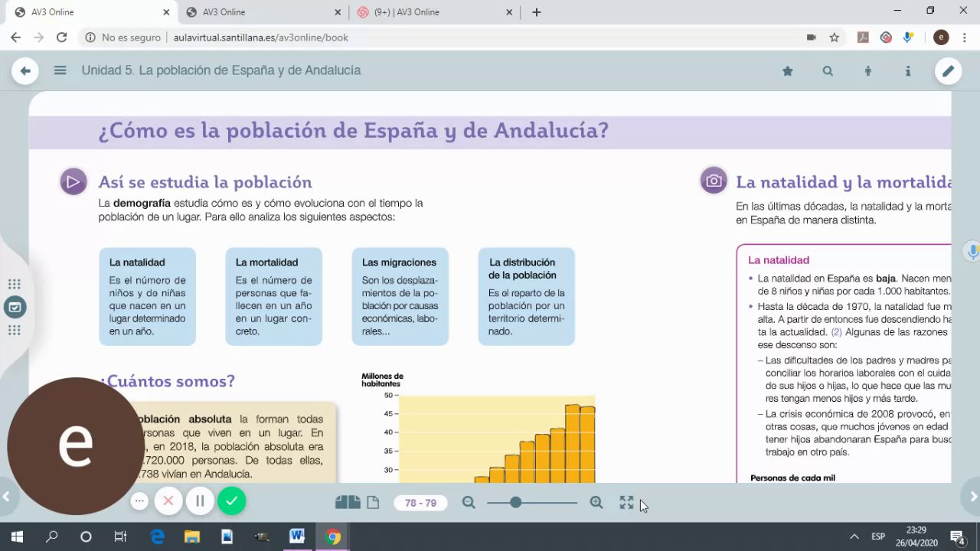Image resolution: width=980 pixels, height=551 pixels.
Task: View site info 'No es seguro'
Action: [122, 37]
